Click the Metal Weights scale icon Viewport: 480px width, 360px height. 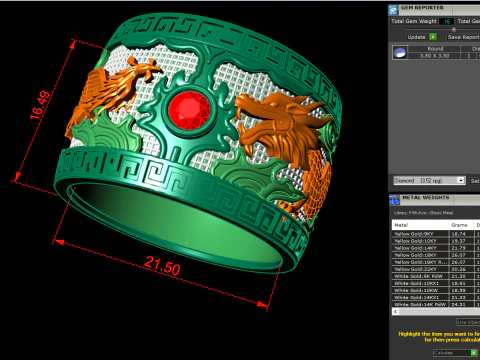(x=394, y=199)
